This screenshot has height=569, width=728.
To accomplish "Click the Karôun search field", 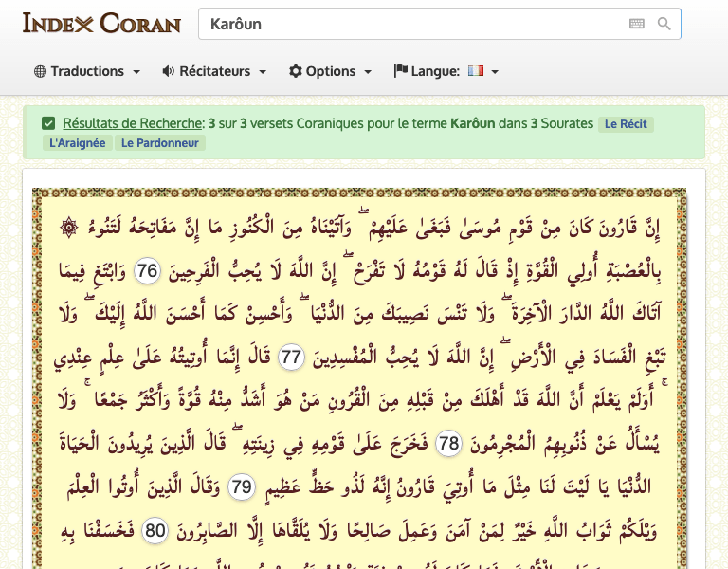I will pos(439,24).
